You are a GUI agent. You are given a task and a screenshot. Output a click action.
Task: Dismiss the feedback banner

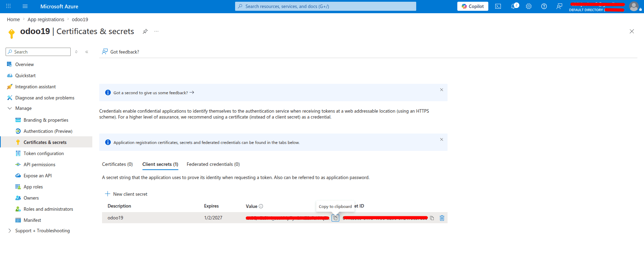pos(442,90)
